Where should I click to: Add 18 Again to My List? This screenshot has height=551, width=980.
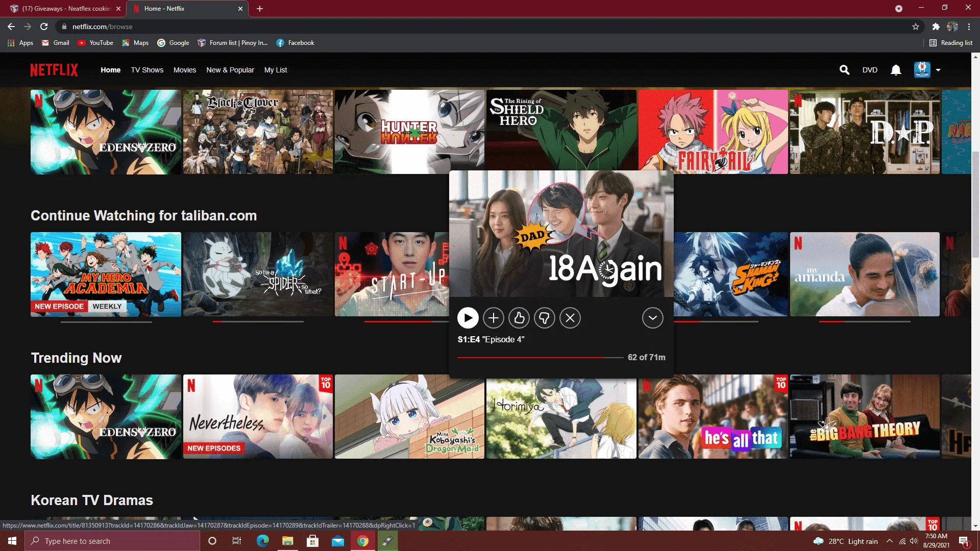point(493,318)
